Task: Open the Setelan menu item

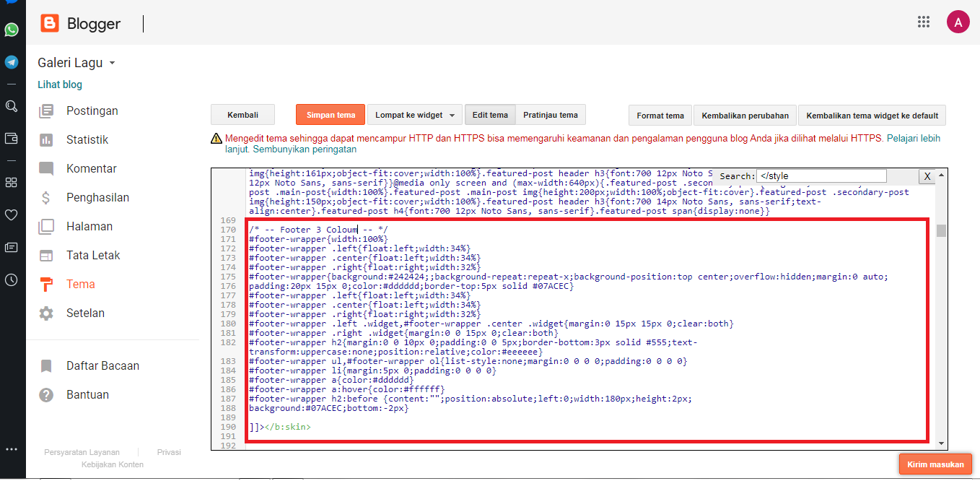Action: [85, 313]
